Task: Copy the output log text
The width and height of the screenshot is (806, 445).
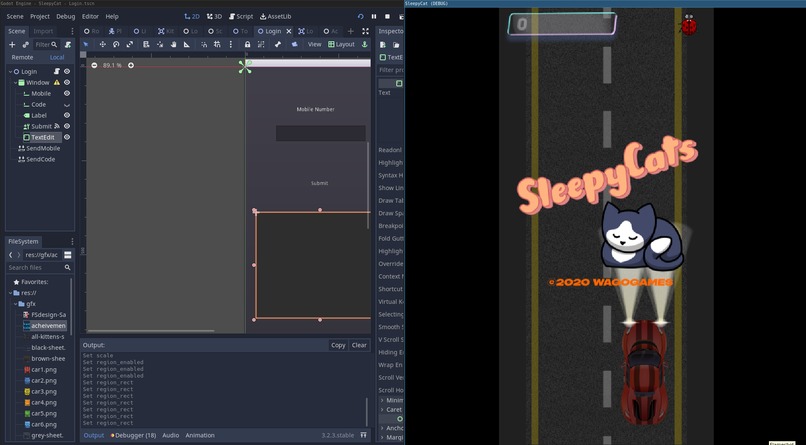Action: click(338, 345)
